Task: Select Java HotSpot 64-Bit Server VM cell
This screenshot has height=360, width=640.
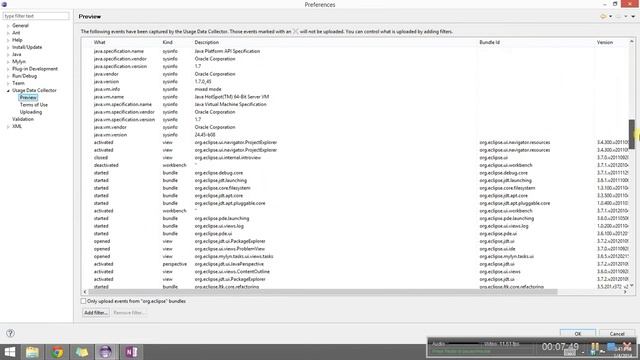Action: pyautogui.click(x=231, y=97)
